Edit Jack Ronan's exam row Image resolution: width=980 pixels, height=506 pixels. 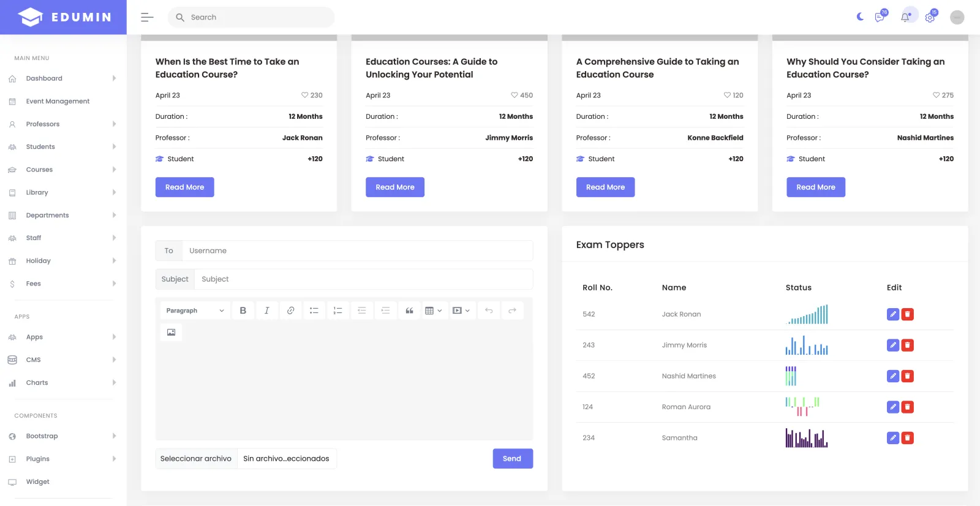(893, 314)
